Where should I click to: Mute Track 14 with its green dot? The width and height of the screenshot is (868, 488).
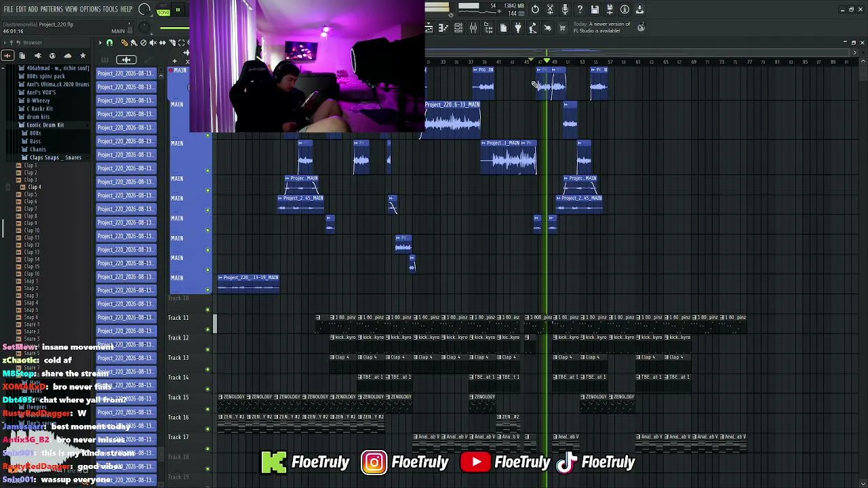[208, 389]
